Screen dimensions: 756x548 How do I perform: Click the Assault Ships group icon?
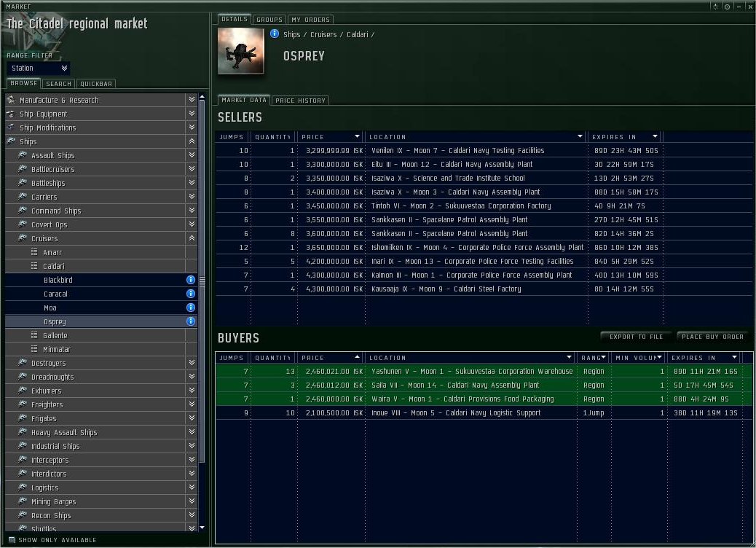22,155
